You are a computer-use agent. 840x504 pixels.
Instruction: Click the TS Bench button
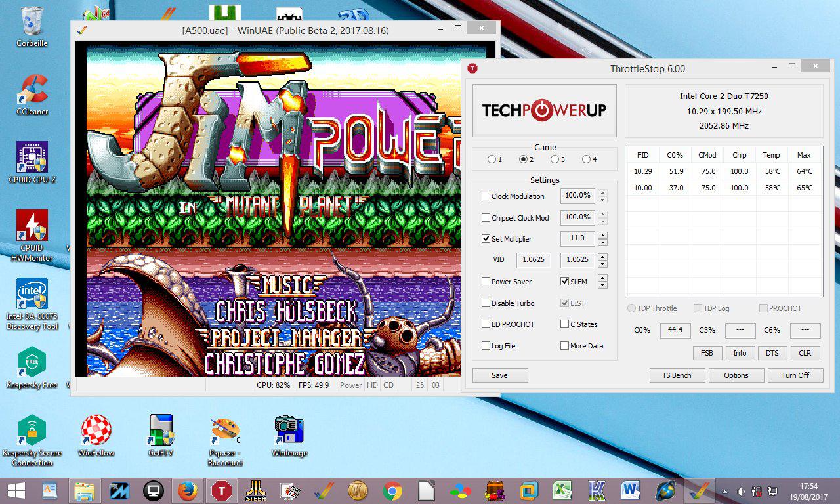tap(677, 375)
